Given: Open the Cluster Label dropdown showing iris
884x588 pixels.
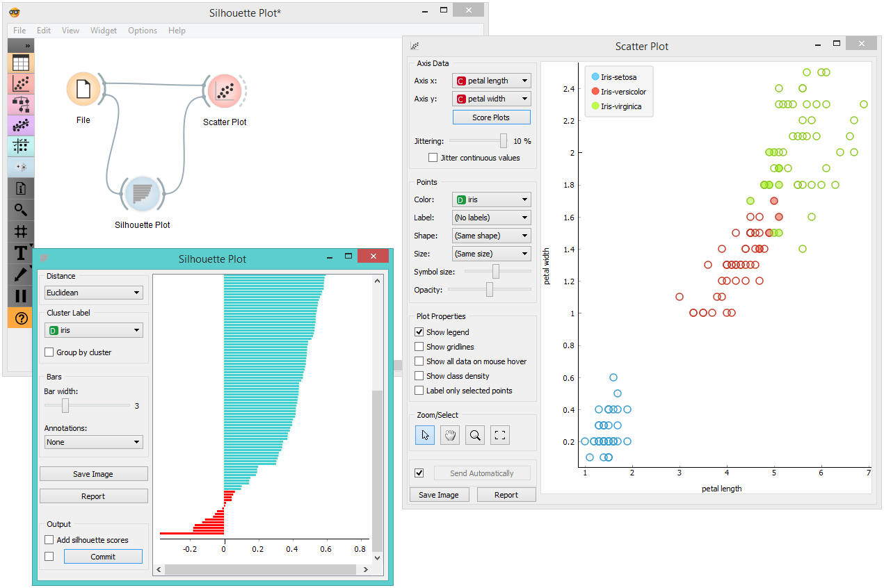Looking at the screenshot, I should tap(94, 330).
